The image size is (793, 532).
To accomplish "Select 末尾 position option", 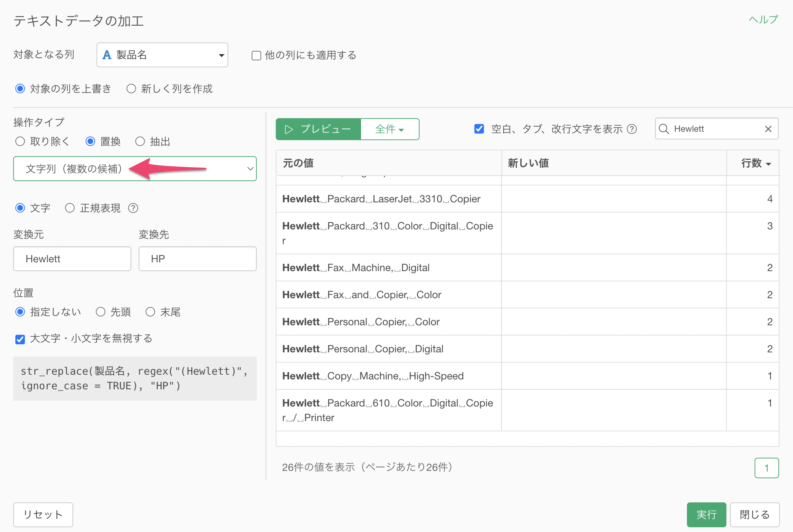I will tap(150, 312).
